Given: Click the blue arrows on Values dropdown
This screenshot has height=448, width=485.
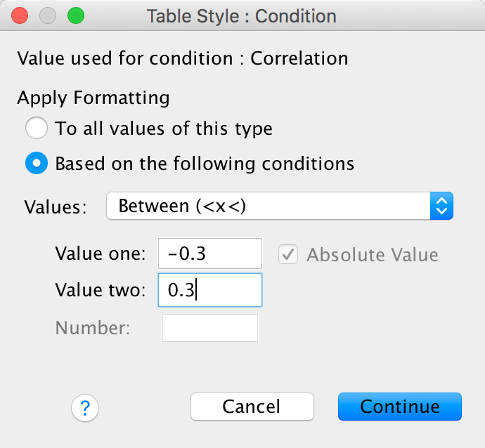Looking at the screenshot, I should (x=441, y=206).
